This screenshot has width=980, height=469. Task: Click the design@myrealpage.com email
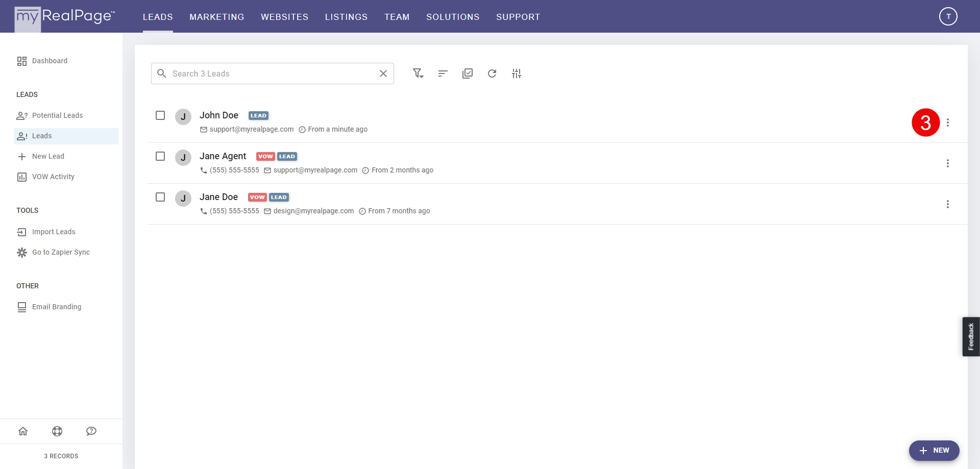pos(313,211)
